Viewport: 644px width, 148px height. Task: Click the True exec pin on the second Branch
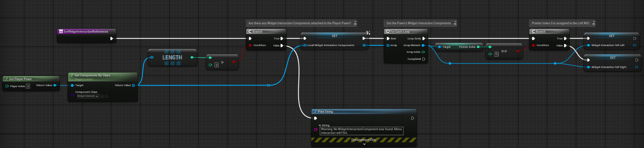point(565,39)
